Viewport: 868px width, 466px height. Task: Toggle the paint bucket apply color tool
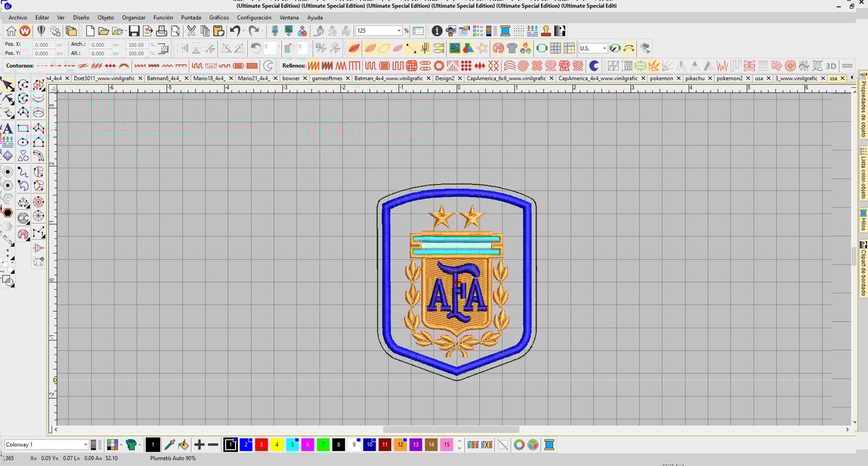pos(183,445)
